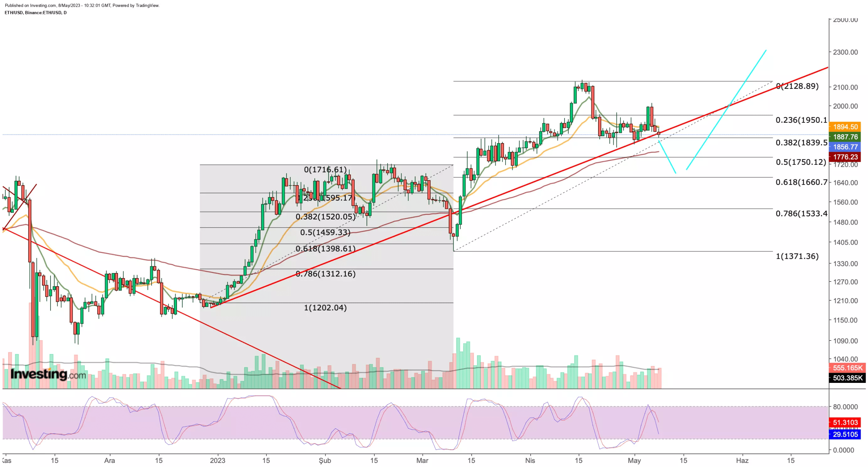Click the 0.786(1312.16) Fibonacci label
868x467 pixels.
(x=325, y=274)
